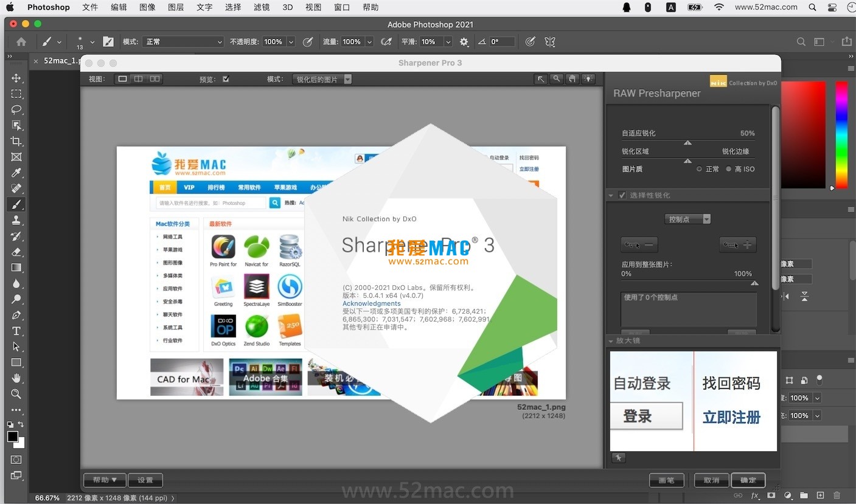The width and height of the screenshot is (856, 504).
Task: Select the Zoom tool in Photoshop toolbar
Action: 16,394
